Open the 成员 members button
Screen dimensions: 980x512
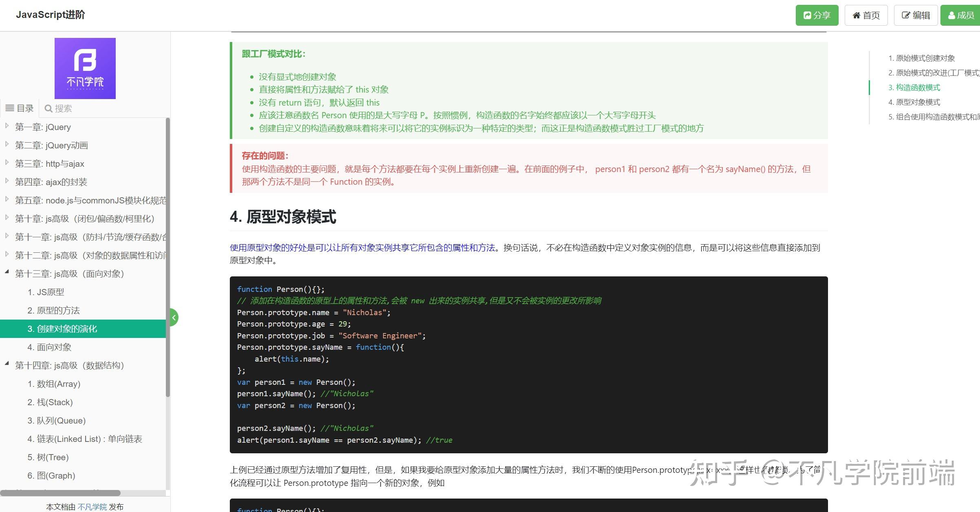coord(960,15)
